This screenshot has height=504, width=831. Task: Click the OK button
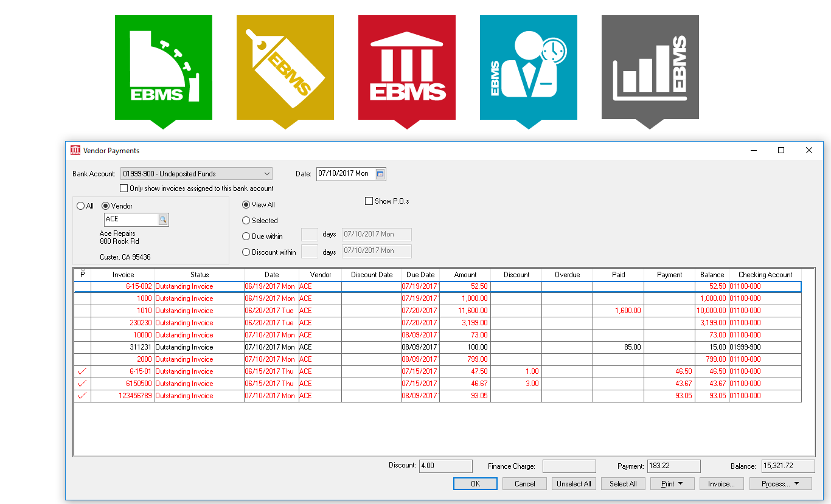(x=475, y=484)
